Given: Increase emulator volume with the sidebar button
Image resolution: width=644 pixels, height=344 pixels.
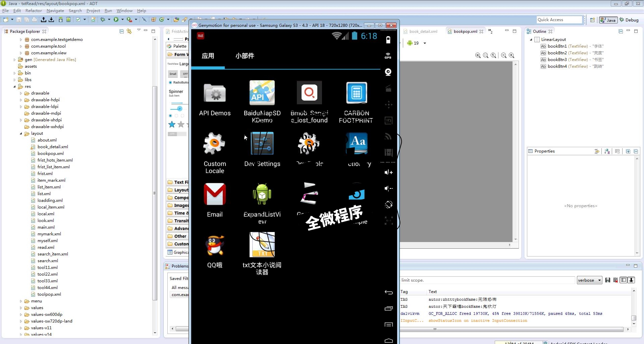Looking at the screenshot, I should [x=388, y=172].
